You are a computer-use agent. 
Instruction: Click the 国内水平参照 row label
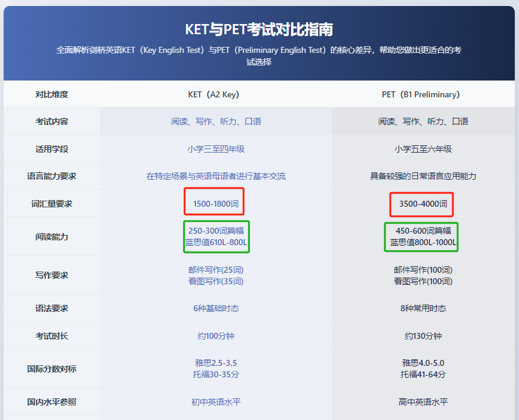click(52, 402)
